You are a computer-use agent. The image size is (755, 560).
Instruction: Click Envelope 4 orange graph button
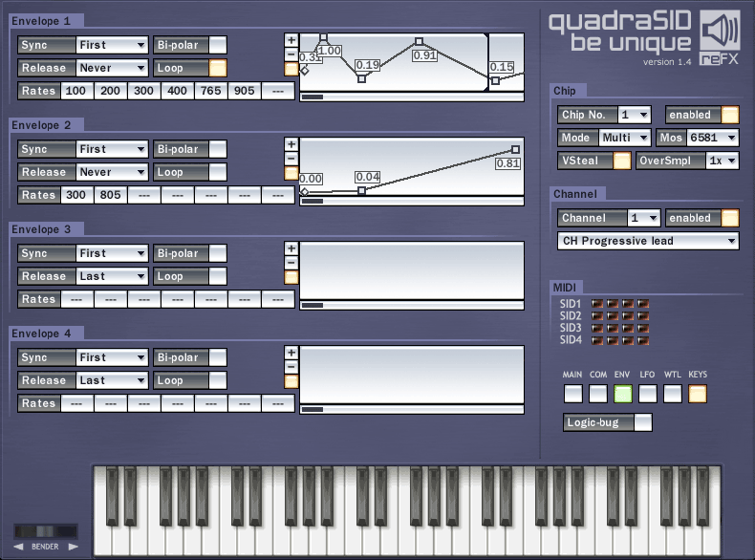(291, 382)
